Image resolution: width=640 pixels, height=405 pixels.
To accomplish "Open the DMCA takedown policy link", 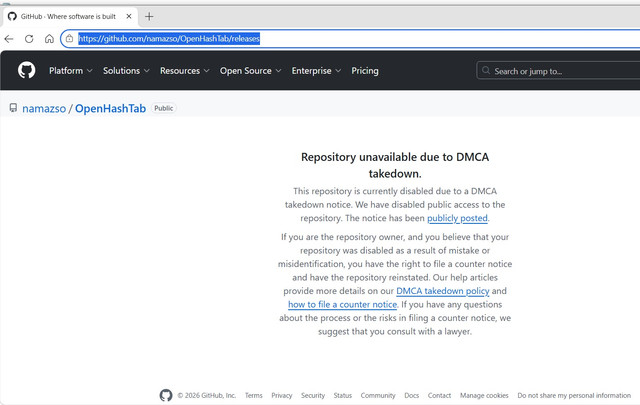I will click(442, 291).
